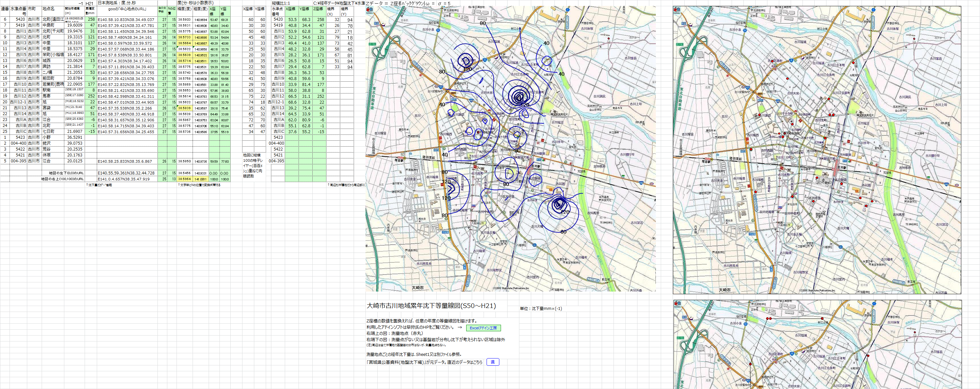Click the elevation value 39.0753
This screenshot has width=980, height=389.
pos(74,143)
